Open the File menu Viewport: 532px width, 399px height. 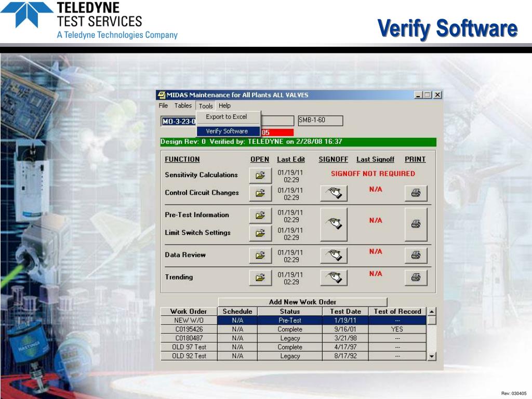(163, 105)
